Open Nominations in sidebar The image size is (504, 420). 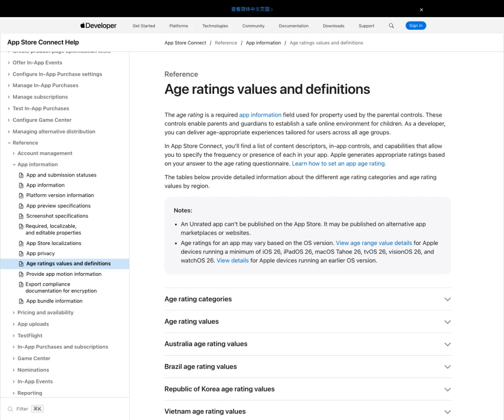[x=33, y=370]
